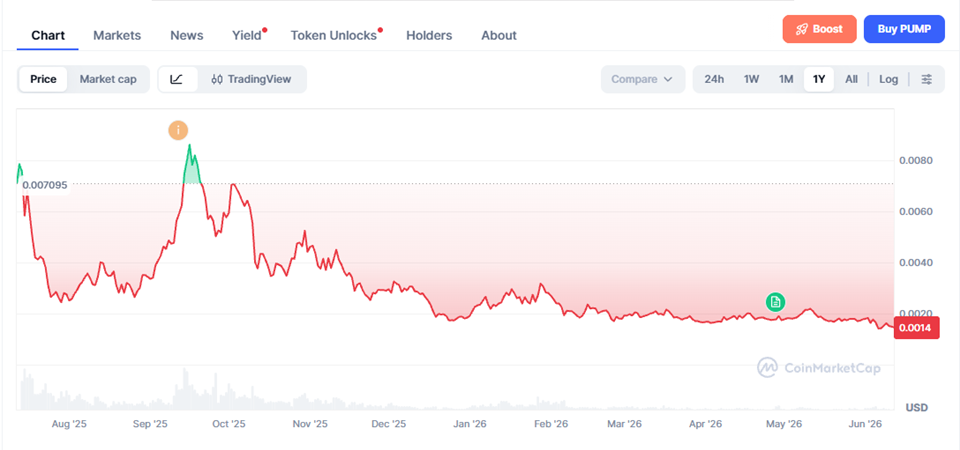
Task: Select the line chart icon
Action: point(177,79)
